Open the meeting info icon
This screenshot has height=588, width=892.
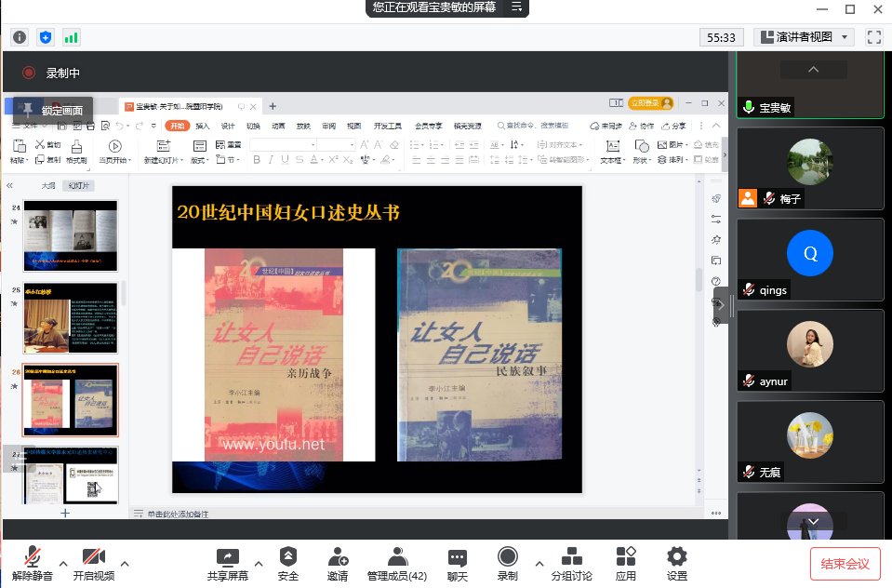[20, 37]
